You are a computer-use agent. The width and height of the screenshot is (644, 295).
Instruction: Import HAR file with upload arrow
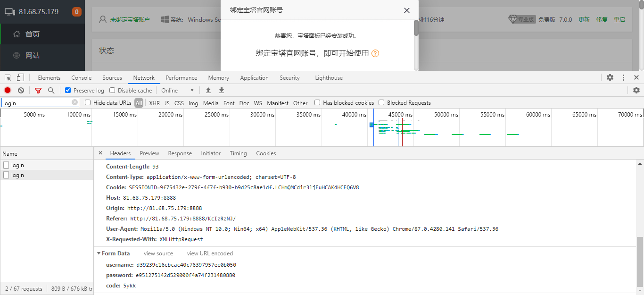point(208,90)
